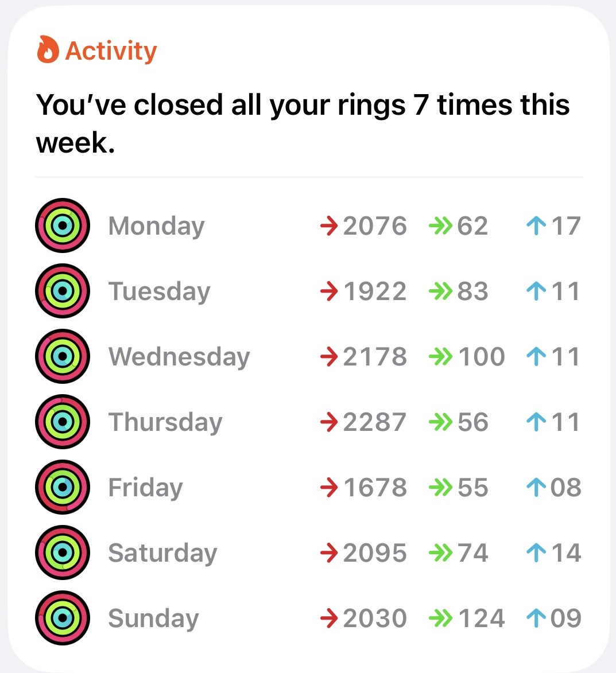Viewport: 616px width, 673px height.
Task: Tap the closed rings summary headline
Action: click(x=303, y=123)
